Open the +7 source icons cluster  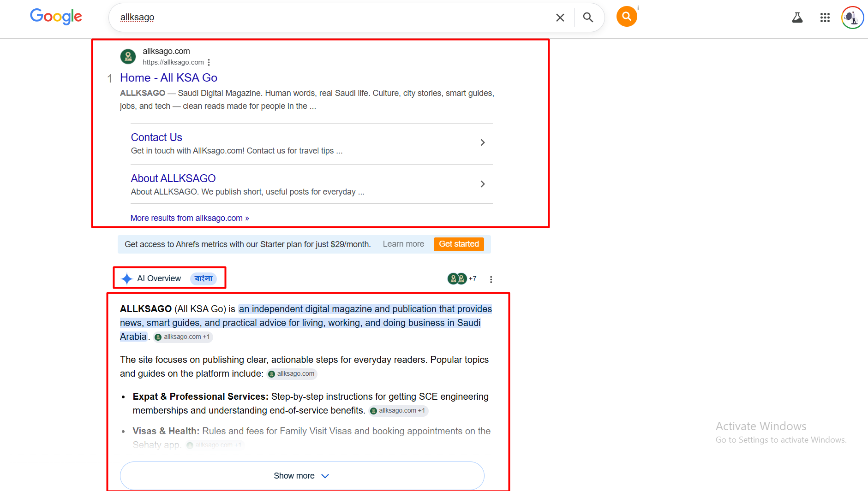(462, 278)
